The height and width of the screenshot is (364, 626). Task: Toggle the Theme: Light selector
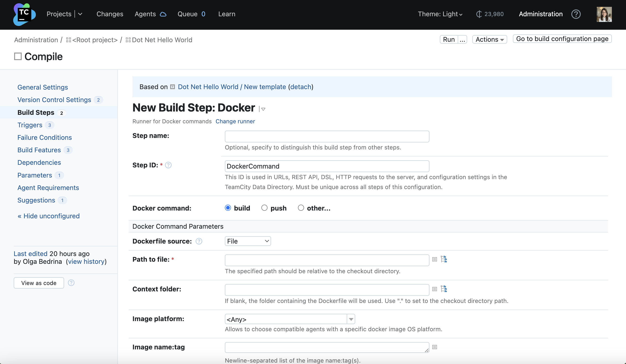(x=440, y=14)
